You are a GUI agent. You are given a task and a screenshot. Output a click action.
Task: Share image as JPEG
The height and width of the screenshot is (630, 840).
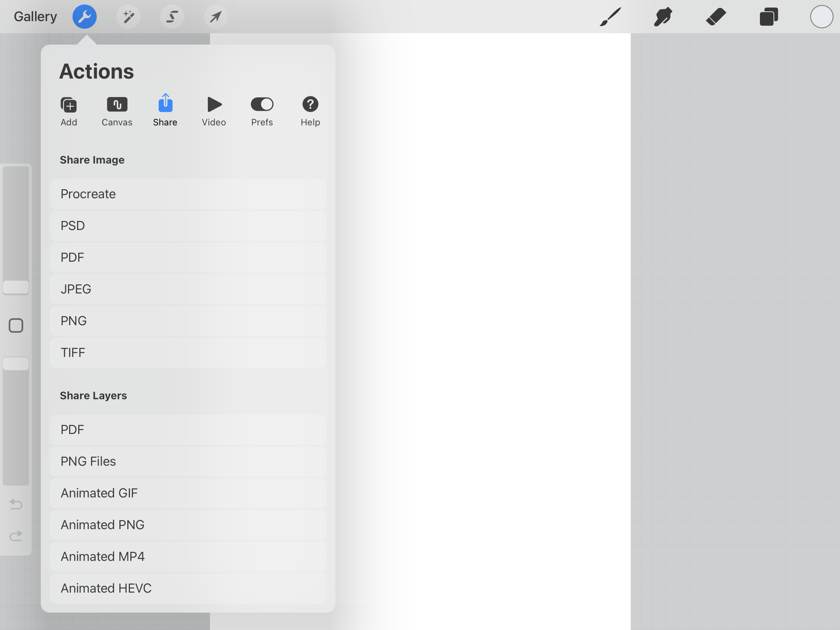[188, 289]
